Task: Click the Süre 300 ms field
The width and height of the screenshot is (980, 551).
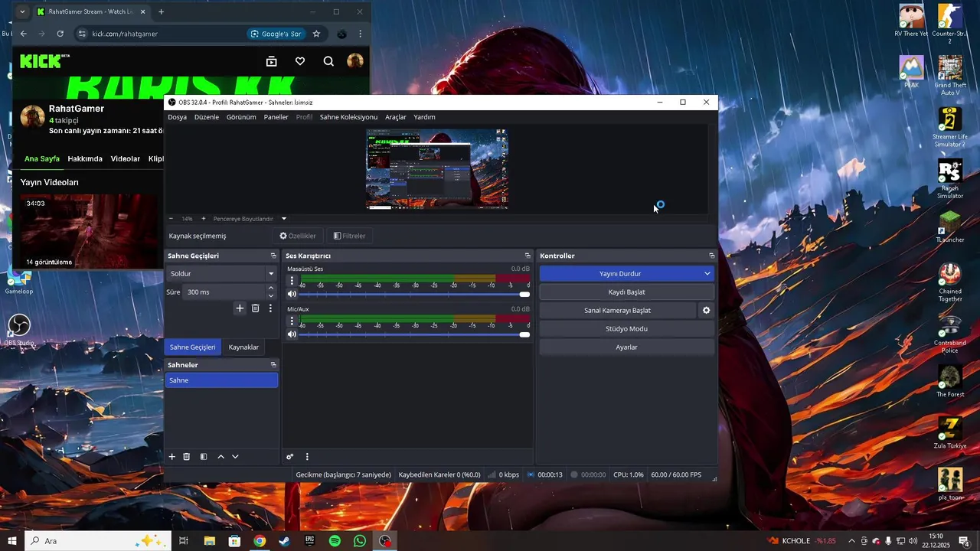Action: (224, 292)
